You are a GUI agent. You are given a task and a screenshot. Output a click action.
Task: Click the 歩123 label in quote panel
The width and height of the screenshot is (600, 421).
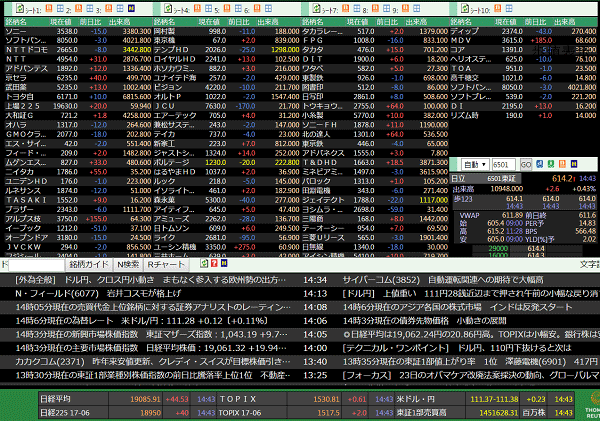(463, 199)
